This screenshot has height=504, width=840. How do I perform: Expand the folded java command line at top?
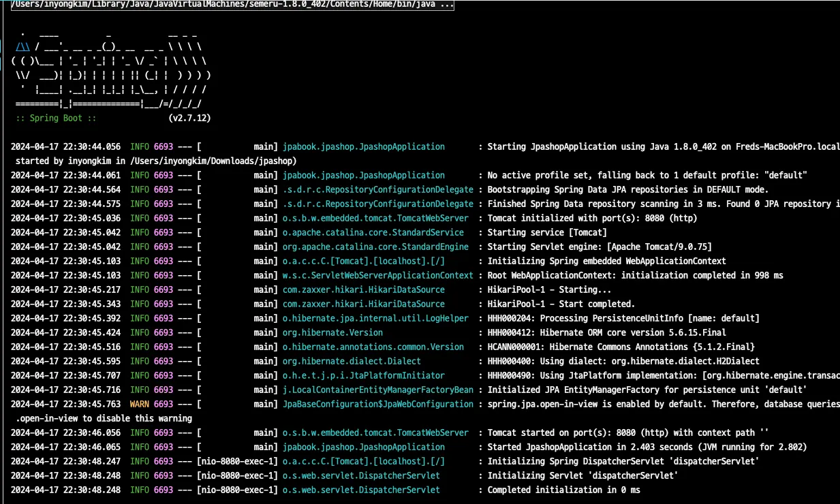[x=232, y=5]
